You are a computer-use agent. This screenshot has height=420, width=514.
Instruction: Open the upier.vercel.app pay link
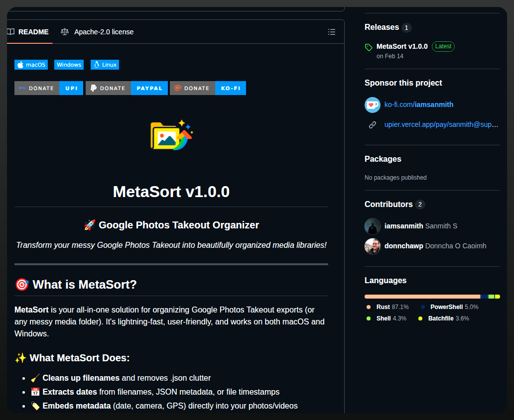coord(441,124)
